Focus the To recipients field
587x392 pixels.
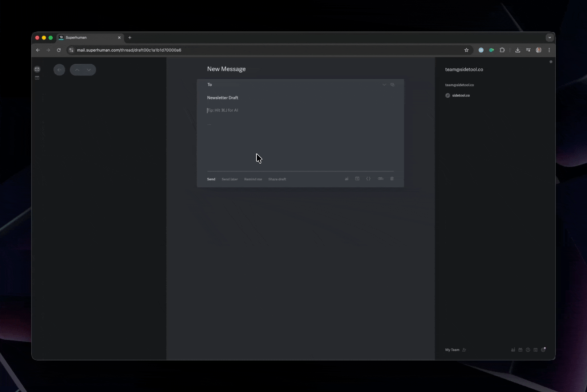[294, 85]
